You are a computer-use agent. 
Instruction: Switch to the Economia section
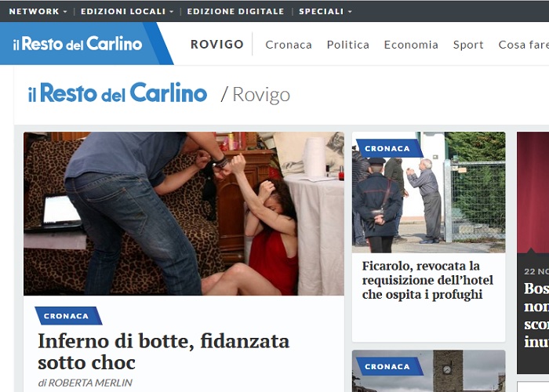411,45
